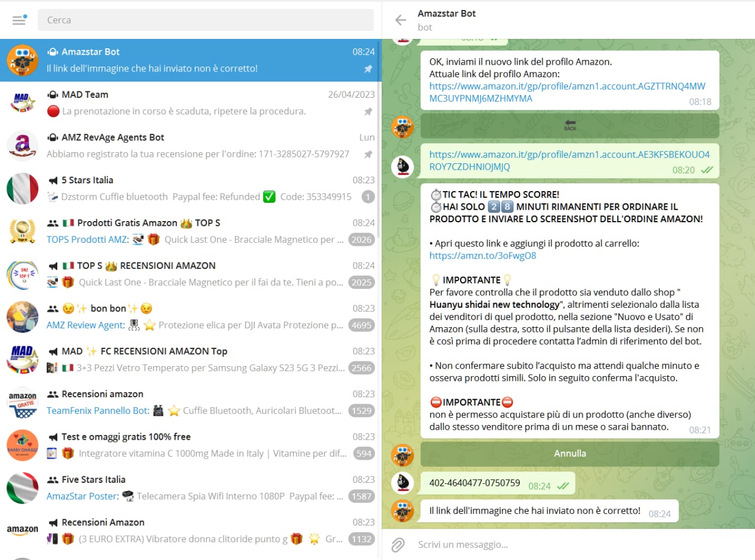Open the amzn.to/3oFwgO8 product link

tap(482, 256)
